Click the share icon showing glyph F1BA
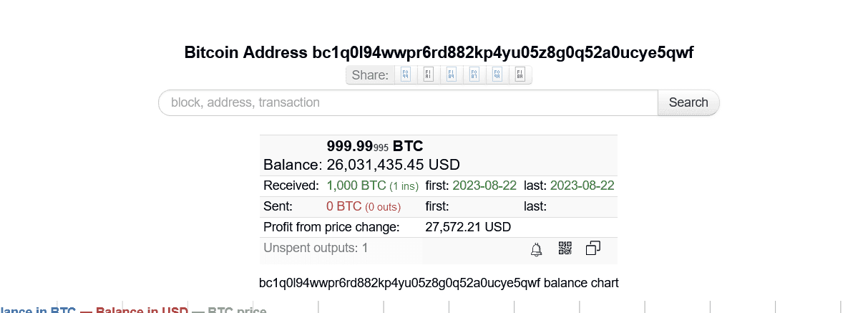This screenshot has height=313, width=868. click(x=520, y=75)
